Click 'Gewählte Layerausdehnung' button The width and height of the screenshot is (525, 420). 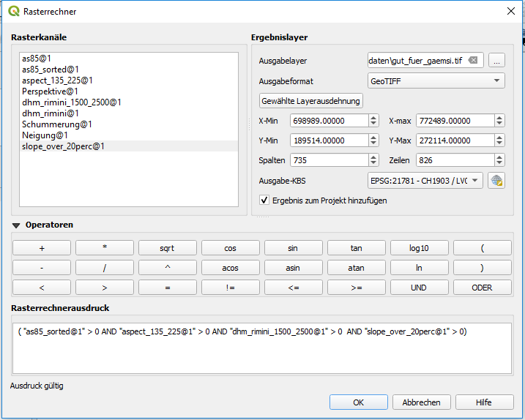311,101
